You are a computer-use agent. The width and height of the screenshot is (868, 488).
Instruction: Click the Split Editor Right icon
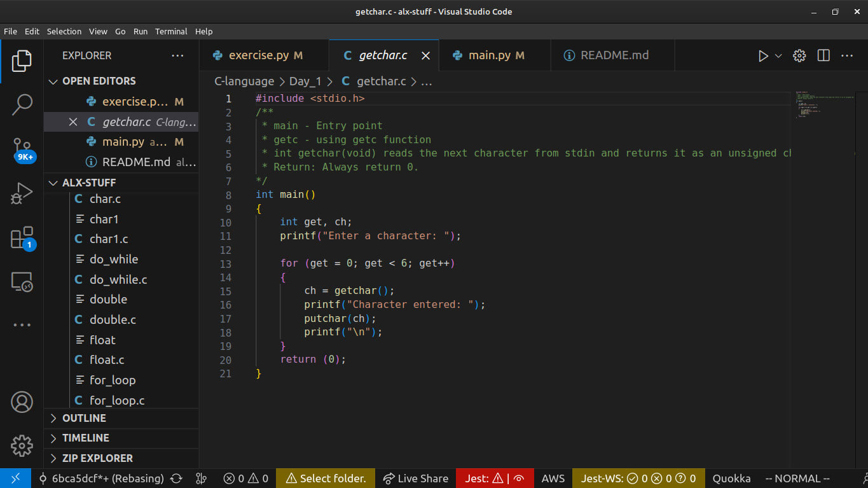823,56
